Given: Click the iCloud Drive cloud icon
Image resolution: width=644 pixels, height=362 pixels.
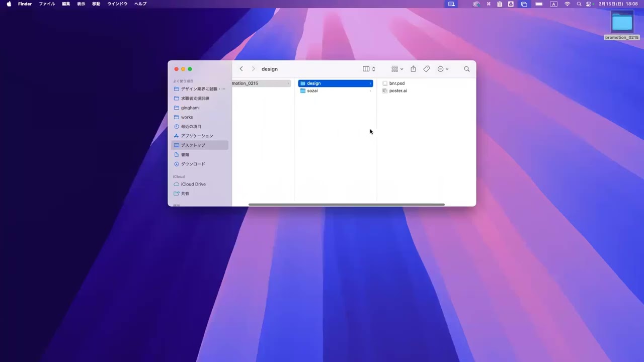Looking at the screenshot, I should [x=176, y=184].
